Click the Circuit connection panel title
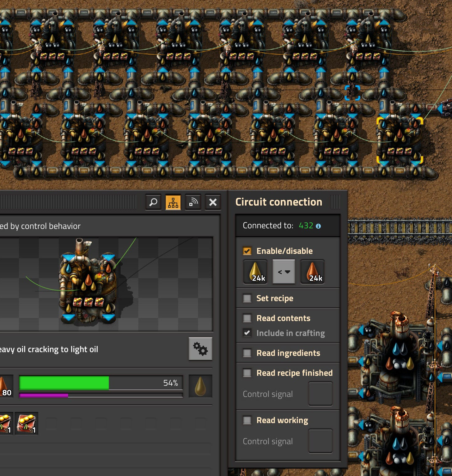452x476 pixels. (279, 202)
